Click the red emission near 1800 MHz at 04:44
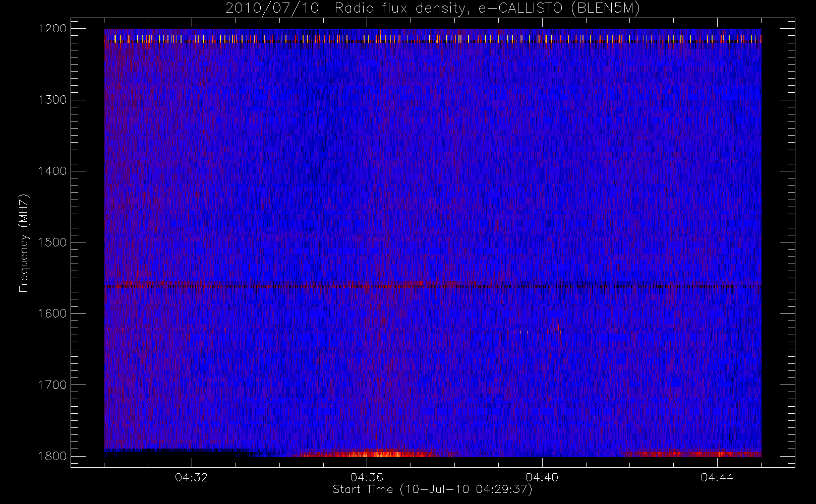The height and width of the screenshot is (504, 816). [x=693, y=454]
